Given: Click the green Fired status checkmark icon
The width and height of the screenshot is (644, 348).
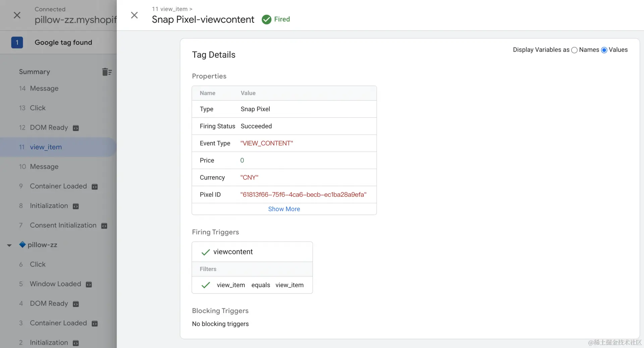Looking at the screenshot, I should [x=266, y=19].
